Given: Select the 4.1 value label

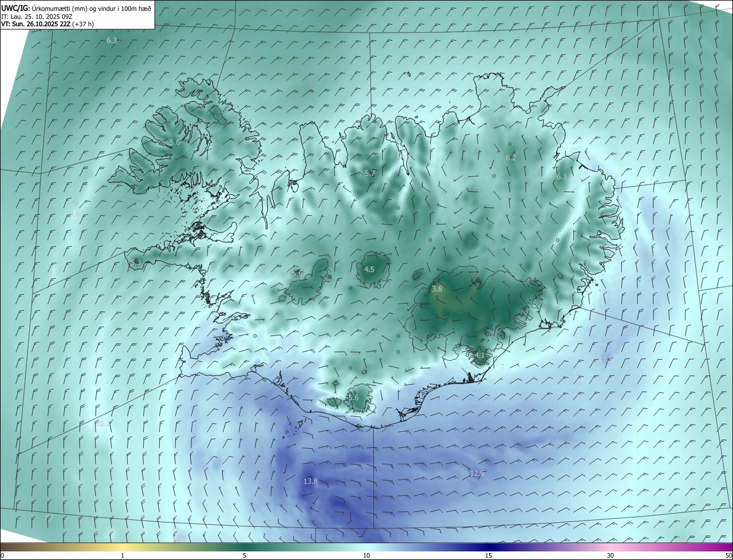Looking at the screenshot, I should 480,355.
